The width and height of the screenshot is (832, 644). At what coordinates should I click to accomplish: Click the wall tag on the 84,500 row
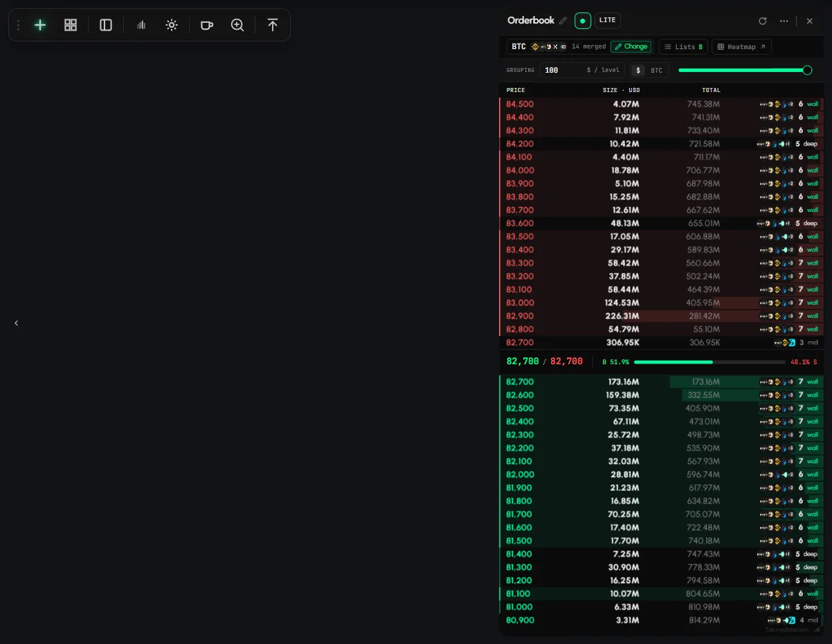(x=813, y=104)
